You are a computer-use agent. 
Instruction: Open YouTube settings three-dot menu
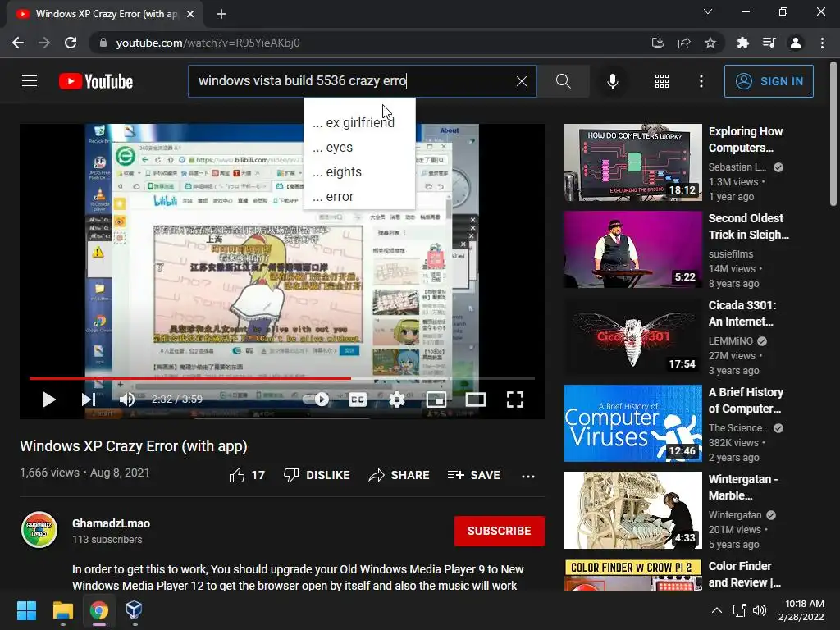(x=701, y=81)
